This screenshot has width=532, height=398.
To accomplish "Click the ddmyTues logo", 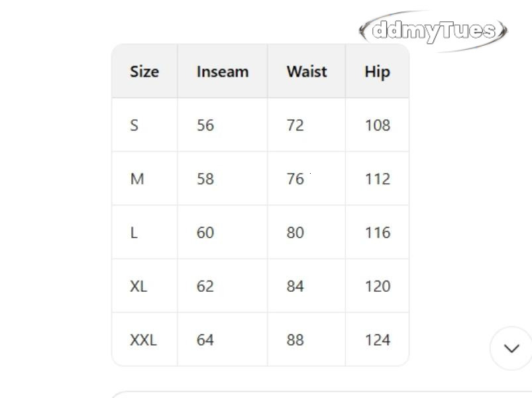I will tap(429, 29).
